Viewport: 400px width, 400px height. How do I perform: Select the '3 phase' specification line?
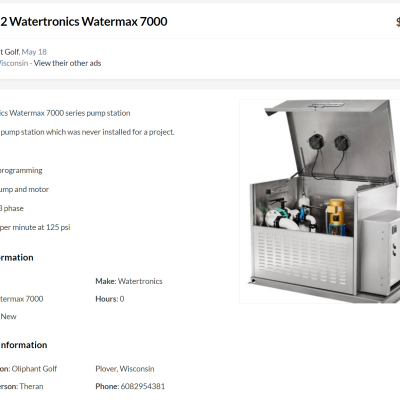(x=12, y=208)
